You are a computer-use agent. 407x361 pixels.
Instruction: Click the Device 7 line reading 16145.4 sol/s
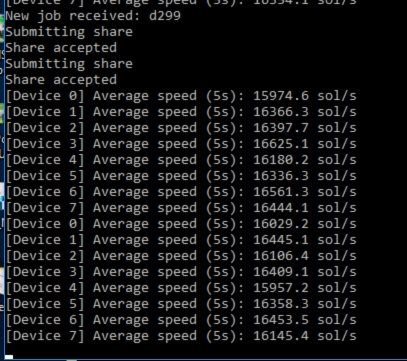coord(181,336)
